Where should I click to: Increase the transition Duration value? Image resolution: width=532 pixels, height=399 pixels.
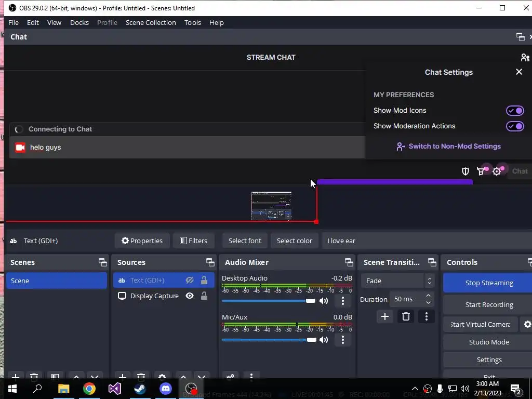[x=429, y=296]
